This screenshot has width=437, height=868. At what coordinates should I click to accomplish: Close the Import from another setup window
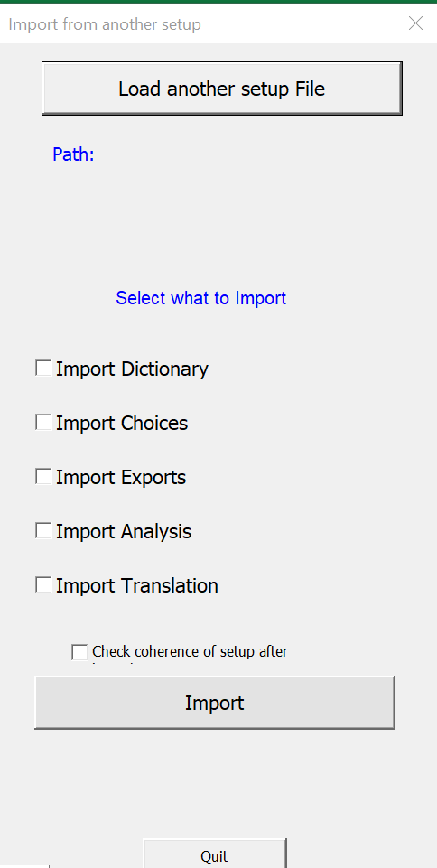pyautogui.click(x=415, y=23)
